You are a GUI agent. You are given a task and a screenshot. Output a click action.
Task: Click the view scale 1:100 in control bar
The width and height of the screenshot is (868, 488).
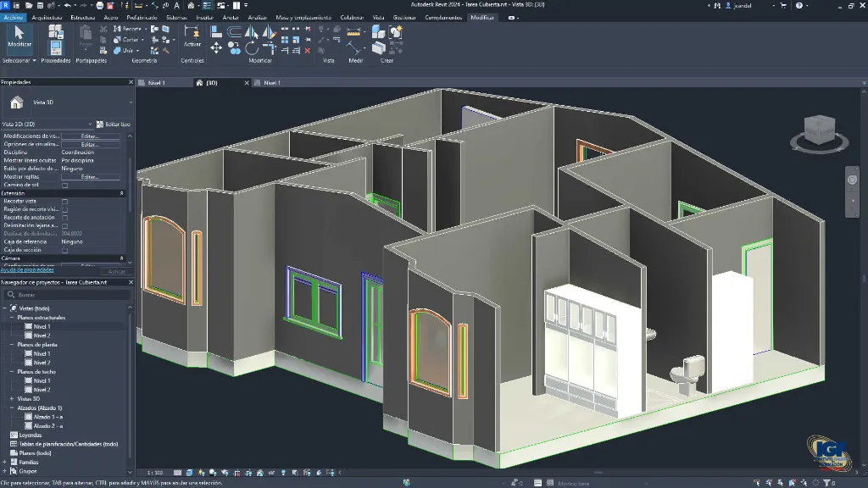155,473
